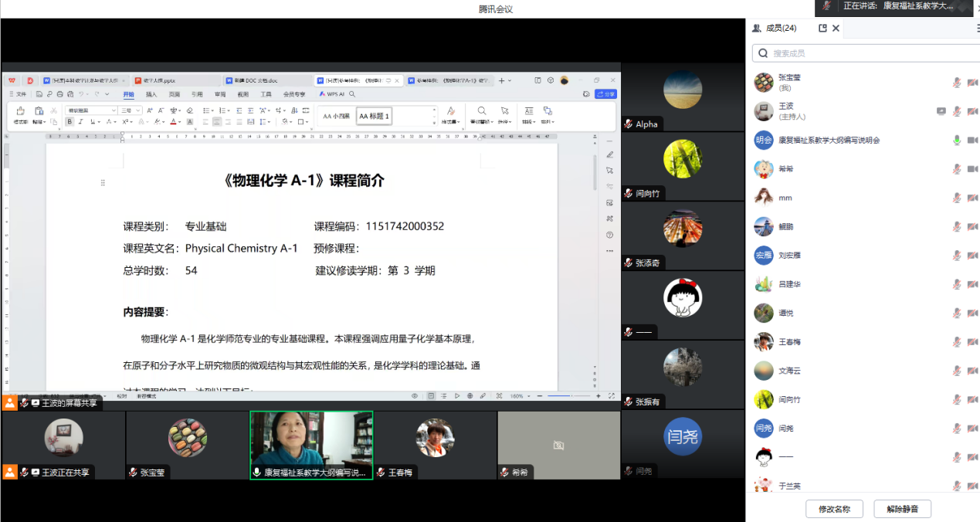This screenshot has height=522, width=980.
Task: Open the 视图 ribbon tab
Action: click(x=242, y=94)
